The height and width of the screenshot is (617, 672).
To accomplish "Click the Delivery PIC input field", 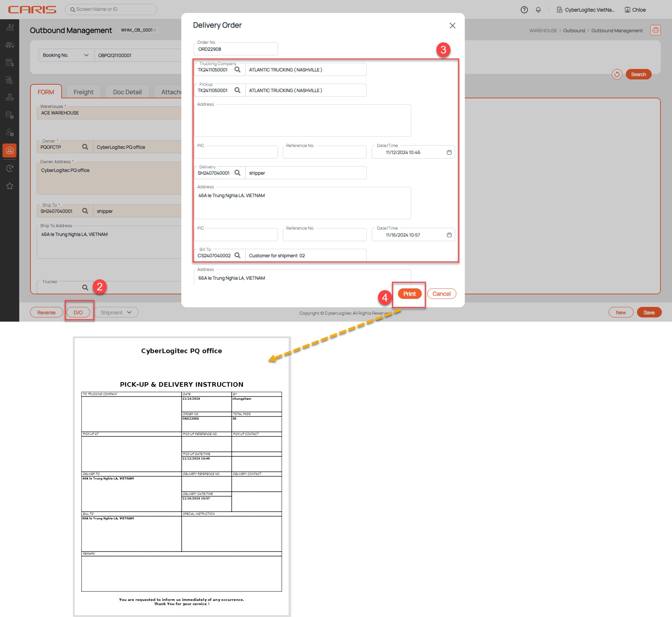I will [236, 235].
